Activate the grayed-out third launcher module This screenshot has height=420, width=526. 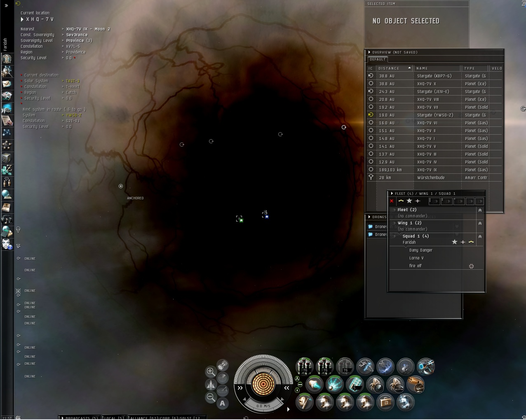[x=345, y=366]
